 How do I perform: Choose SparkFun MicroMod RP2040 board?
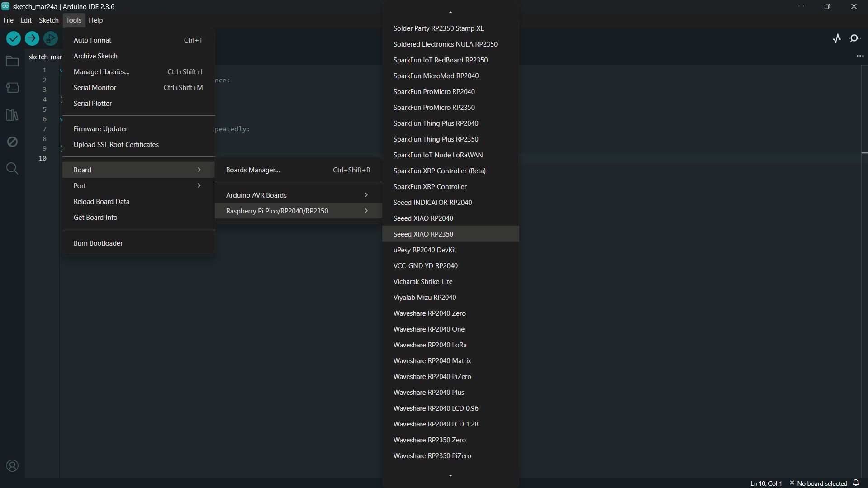coord(451,76)
